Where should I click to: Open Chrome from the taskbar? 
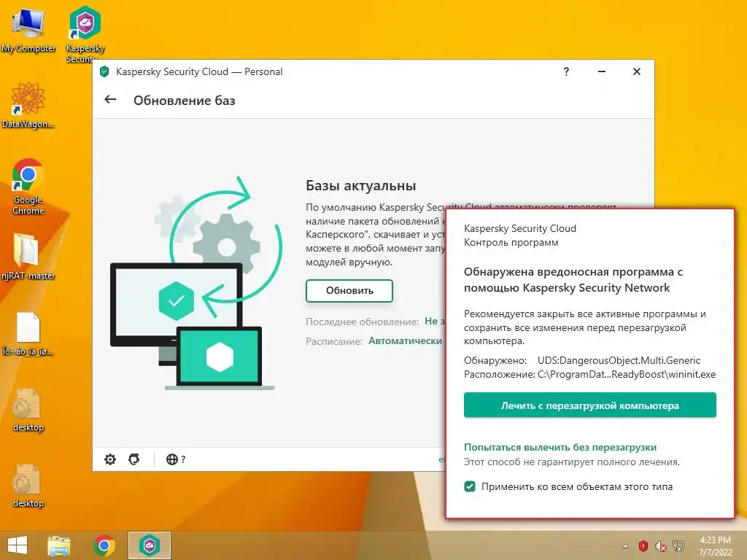coord(104,545)
